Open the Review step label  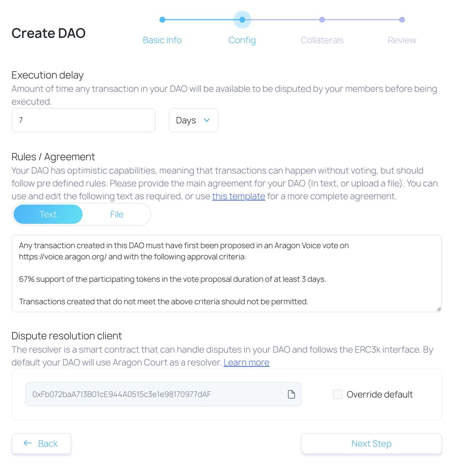point(402,40)
